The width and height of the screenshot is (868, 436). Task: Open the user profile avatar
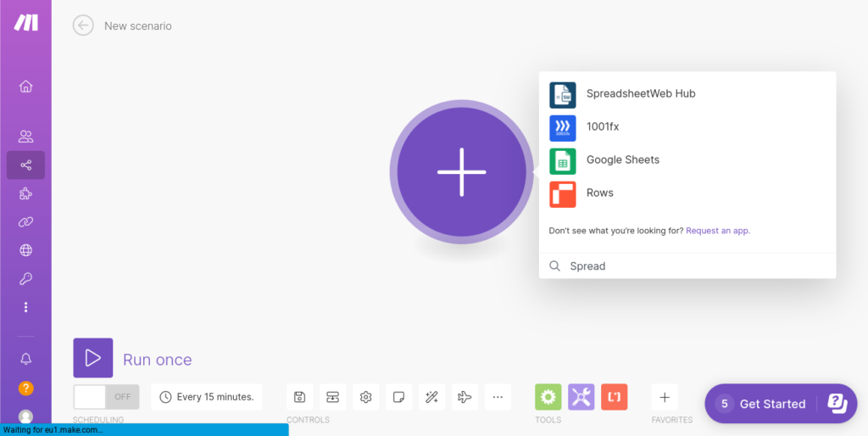coord(25,416)
